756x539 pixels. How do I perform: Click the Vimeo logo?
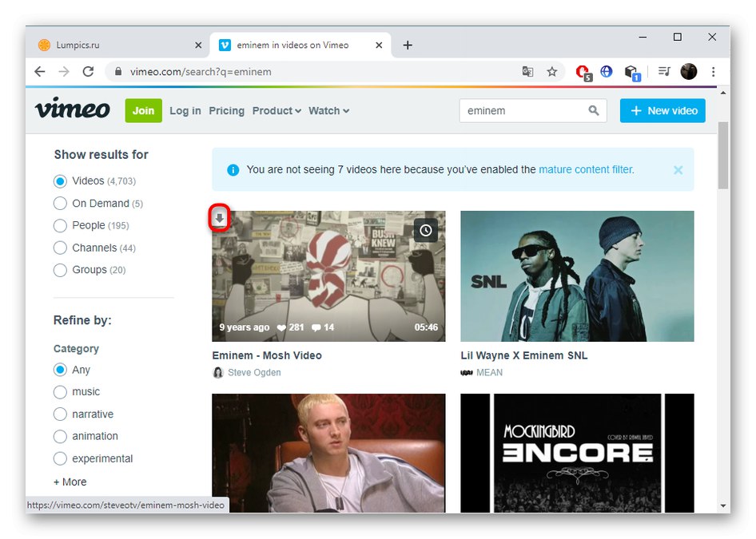click(x=72, y=109)
